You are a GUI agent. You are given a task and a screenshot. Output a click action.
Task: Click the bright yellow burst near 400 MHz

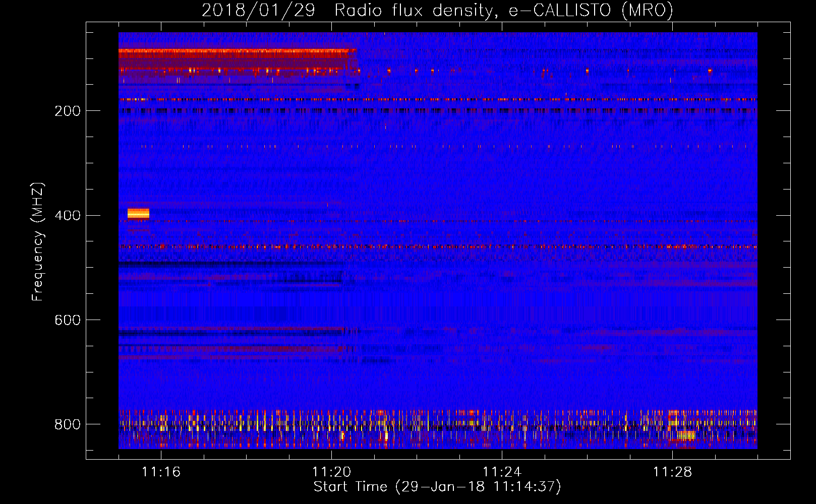click(138, 214)
